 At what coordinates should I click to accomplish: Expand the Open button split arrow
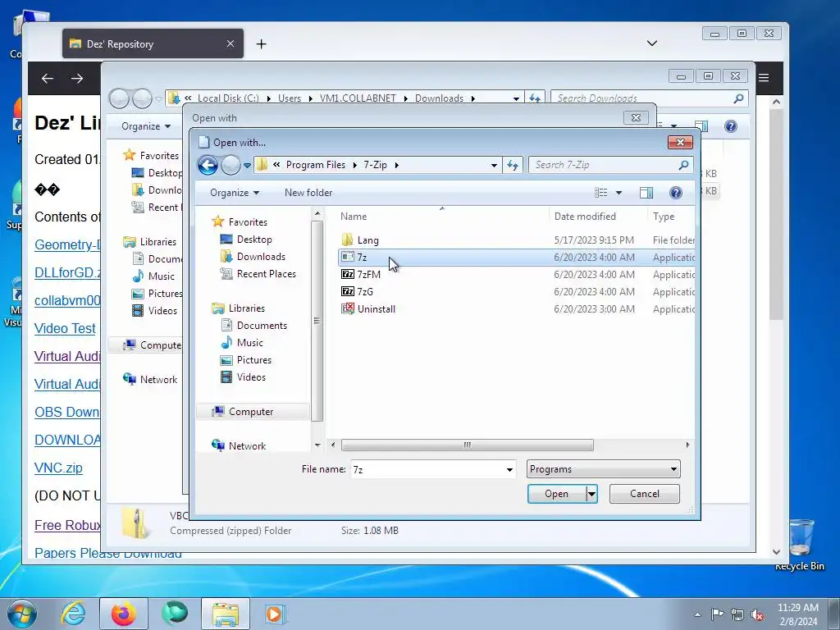[x=591, y=493]
